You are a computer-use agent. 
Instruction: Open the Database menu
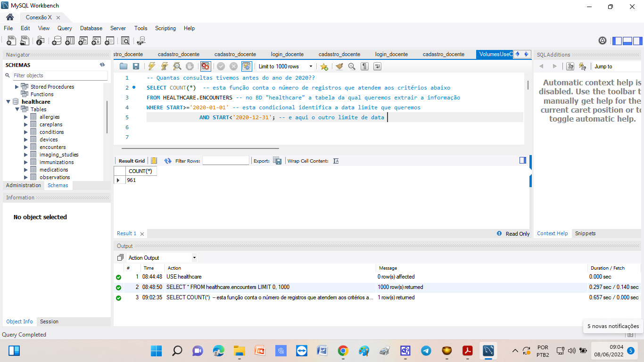point(91,28)
